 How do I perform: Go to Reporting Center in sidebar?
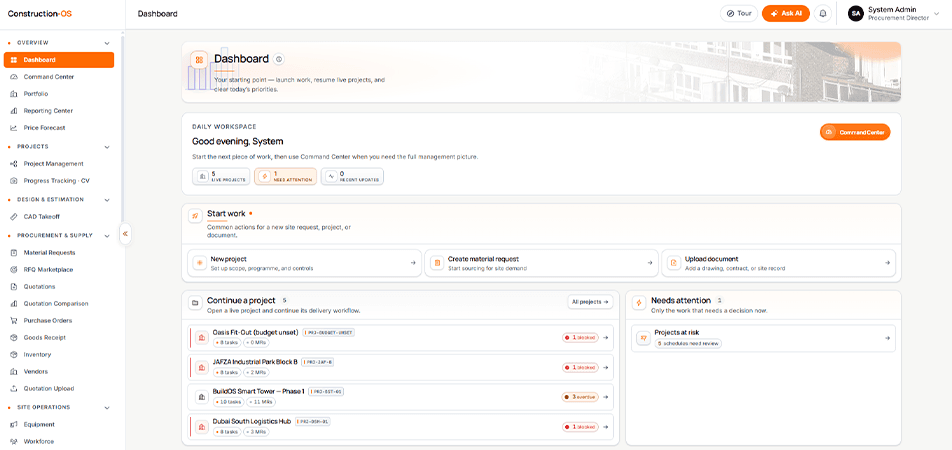click(48, 111)
